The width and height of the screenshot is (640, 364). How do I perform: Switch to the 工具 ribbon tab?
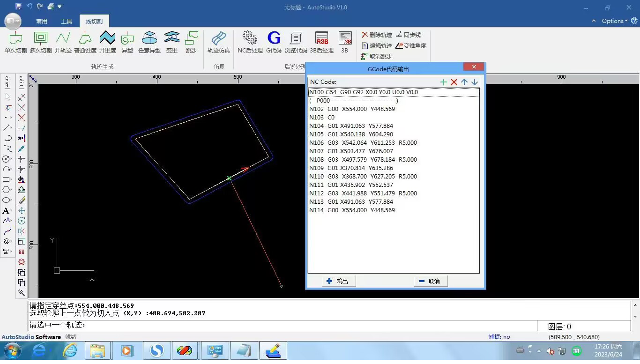pos(67,21)
